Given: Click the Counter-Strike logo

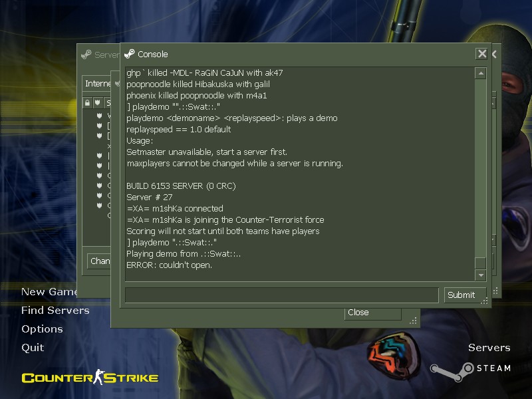Looking at the screenshot, I should coord(90,377).
